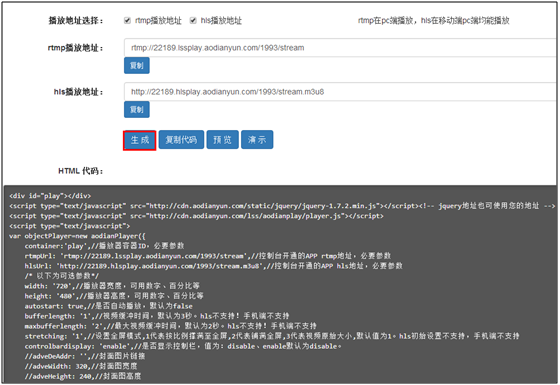Click the //adveDeAddr code line
Screen dimensions: 560x385
pyautogui.click(x=85, y=356)
